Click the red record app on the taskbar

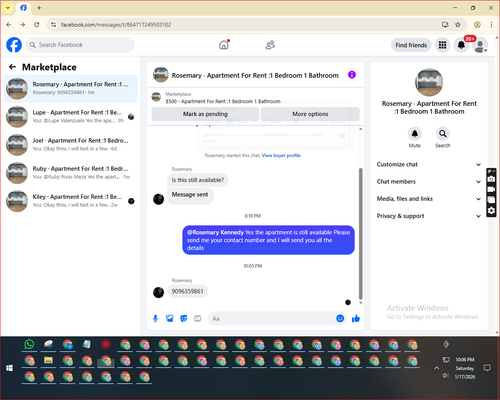(x=106, y=344)
